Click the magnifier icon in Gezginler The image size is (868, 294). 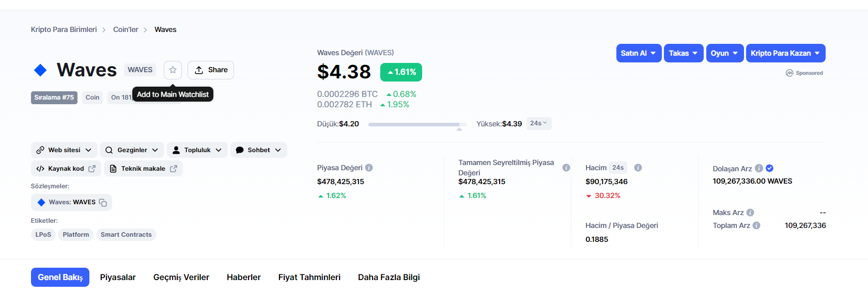pyautogui.click(x=109, y=150)
